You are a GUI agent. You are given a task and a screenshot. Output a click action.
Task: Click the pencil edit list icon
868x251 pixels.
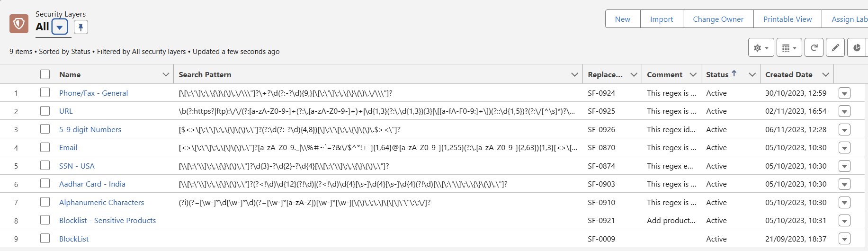point(835,48)
